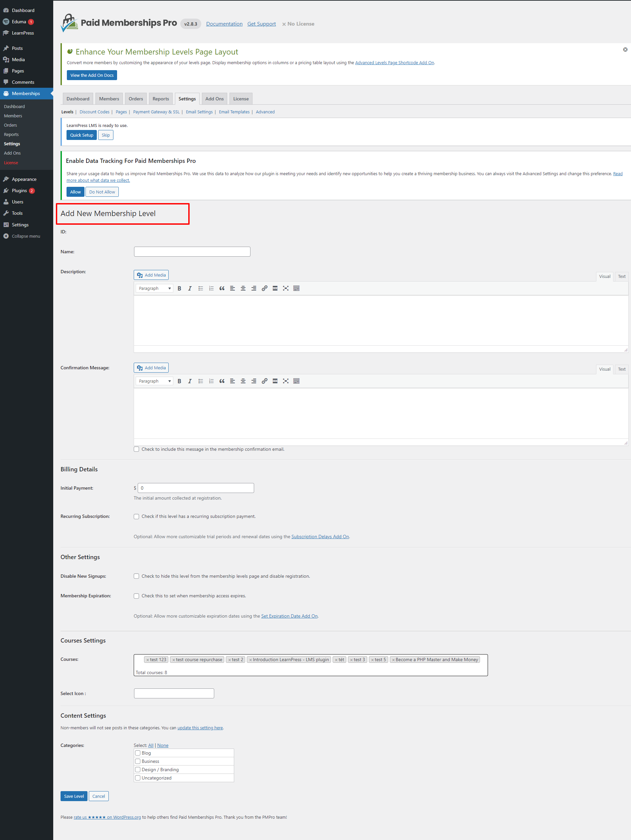Dismiss the Enhance Levels Page notice

(625, 50)
